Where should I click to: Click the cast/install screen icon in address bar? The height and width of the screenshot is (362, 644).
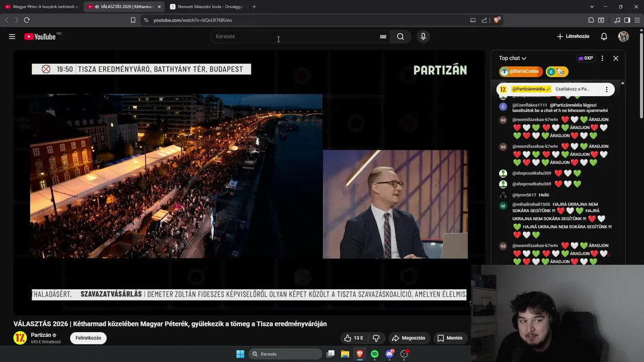click(473, 20)
